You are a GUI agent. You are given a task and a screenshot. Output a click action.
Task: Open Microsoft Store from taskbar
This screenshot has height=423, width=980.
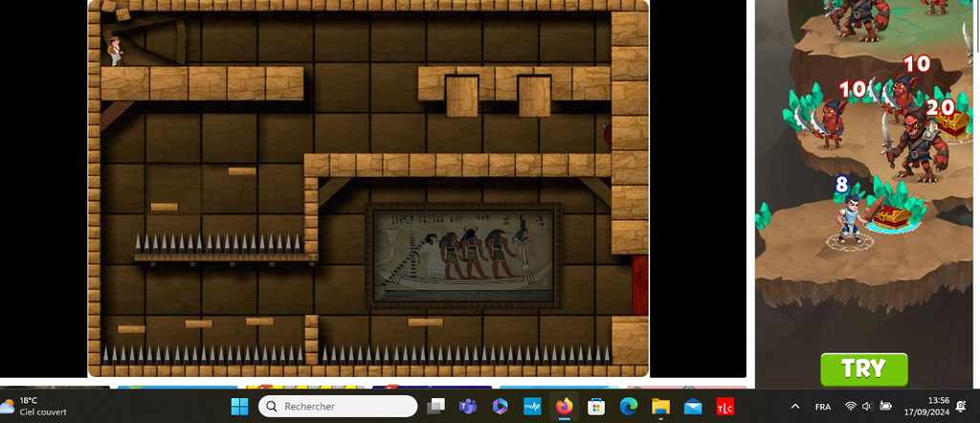pyautogui.click(x=595, y=407)
